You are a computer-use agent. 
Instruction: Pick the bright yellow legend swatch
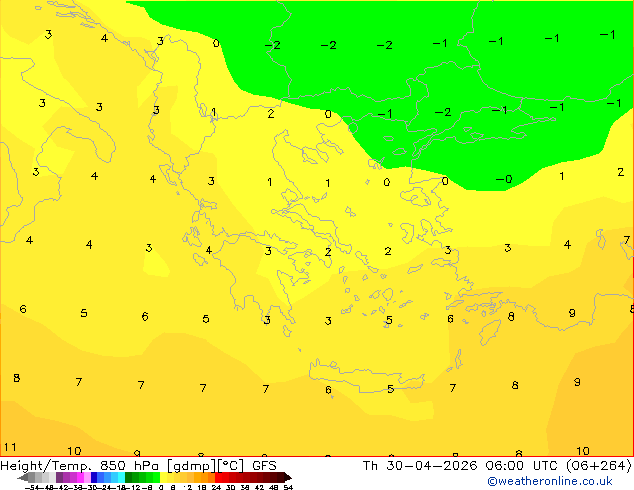pos(163,477)
